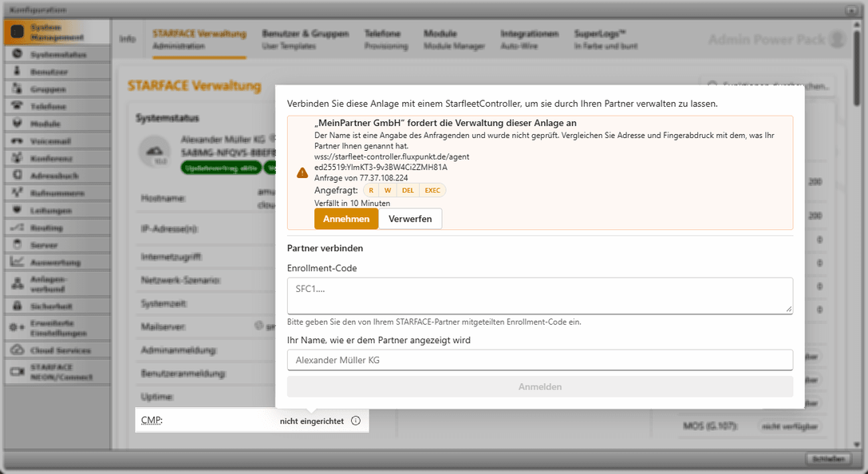
Task: Open the Module icon in the sidebar
Action: 18,123
